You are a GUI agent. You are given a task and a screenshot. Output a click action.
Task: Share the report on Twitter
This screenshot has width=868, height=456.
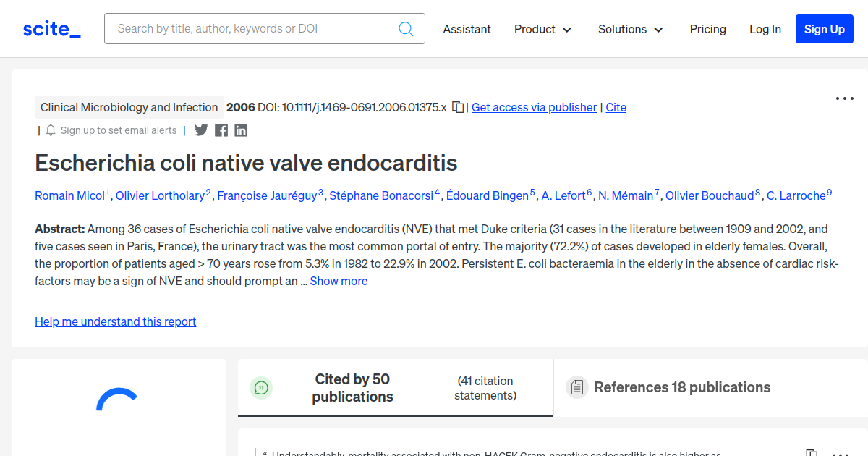click(201, 130)
